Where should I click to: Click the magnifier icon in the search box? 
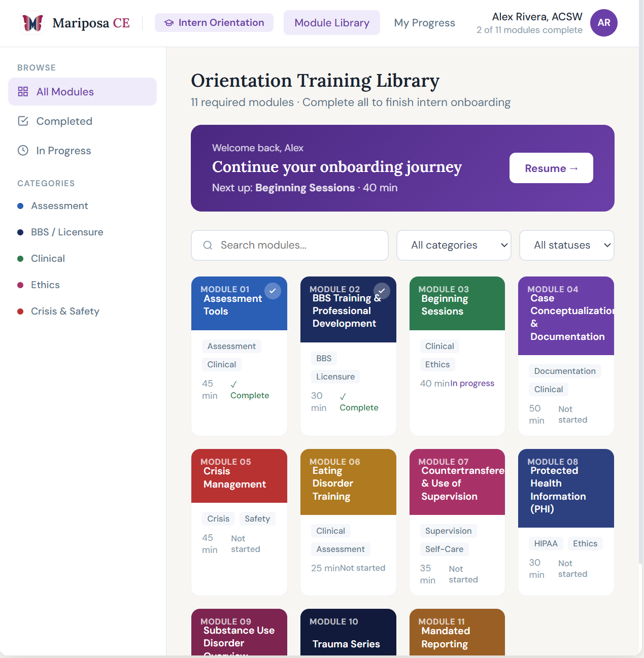click(x=208, y=245)
